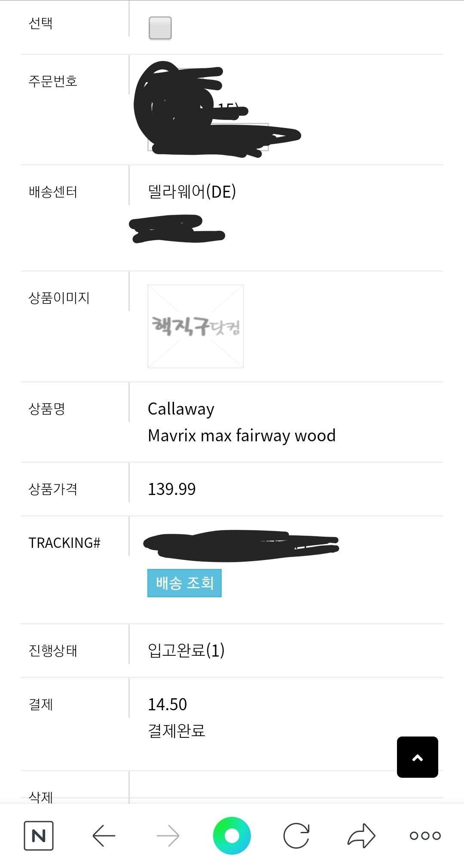The width and height of the screenshot is (464, 868).
Task: Click the 입고완료(1) status text
Action: 186,650
